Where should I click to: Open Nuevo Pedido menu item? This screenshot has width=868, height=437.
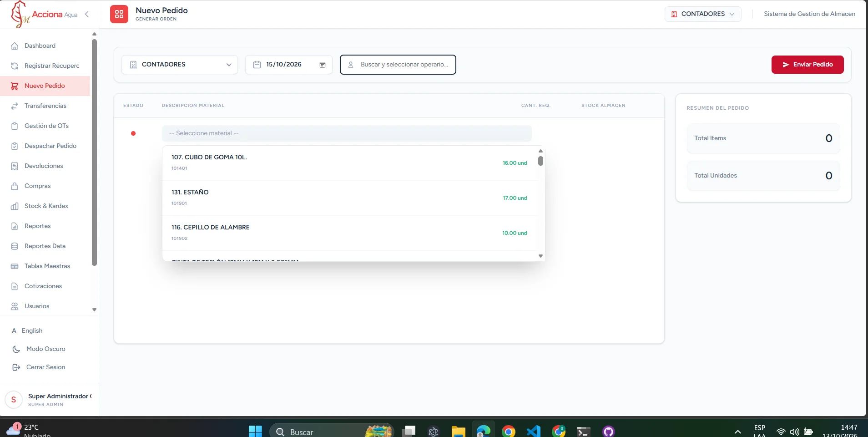(x=45, y=86)
